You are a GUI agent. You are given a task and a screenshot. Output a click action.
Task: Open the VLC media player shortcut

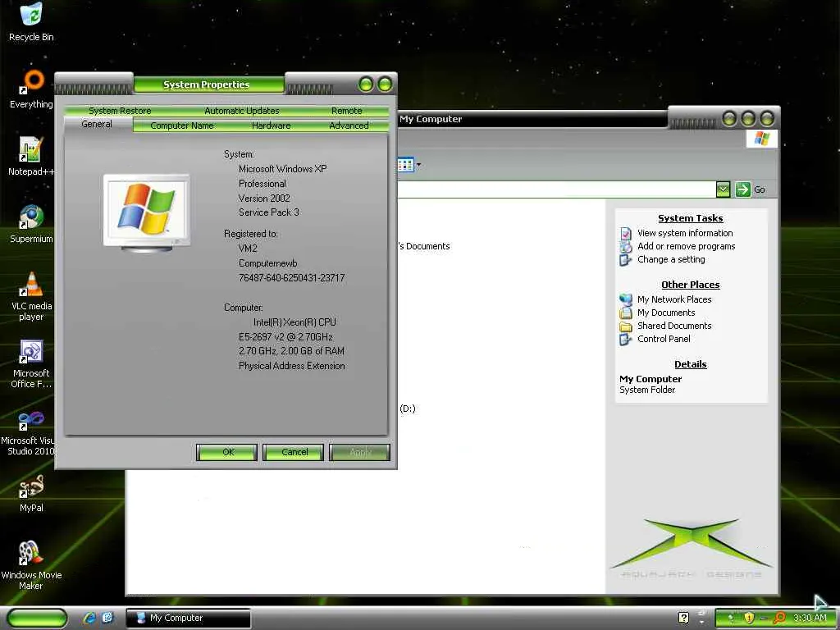pos(31,295)
